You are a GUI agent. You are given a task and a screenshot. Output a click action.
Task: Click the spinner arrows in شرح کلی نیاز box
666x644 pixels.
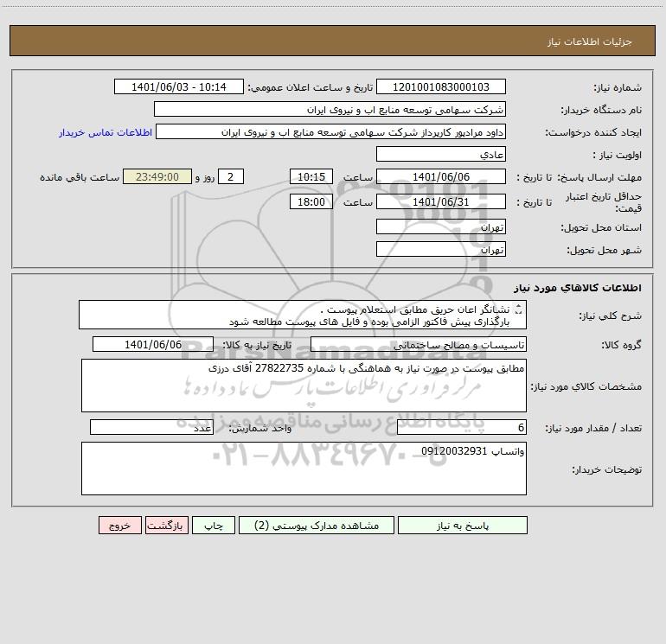[518, 309]
